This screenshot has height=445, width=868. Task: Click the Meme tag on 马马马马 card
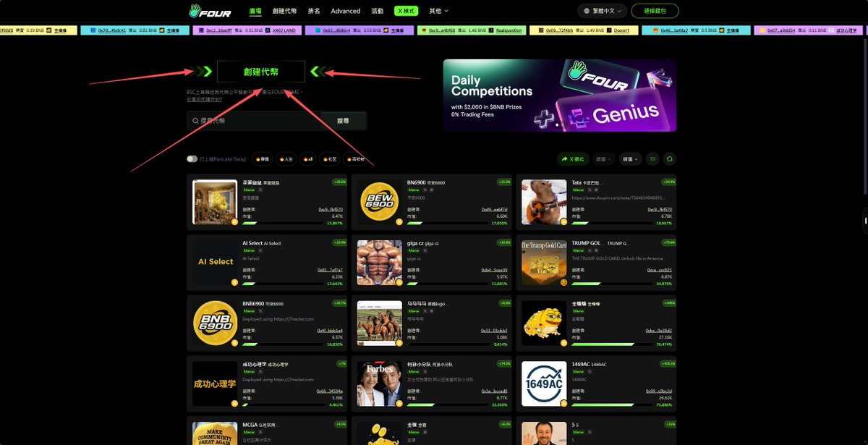413,310
